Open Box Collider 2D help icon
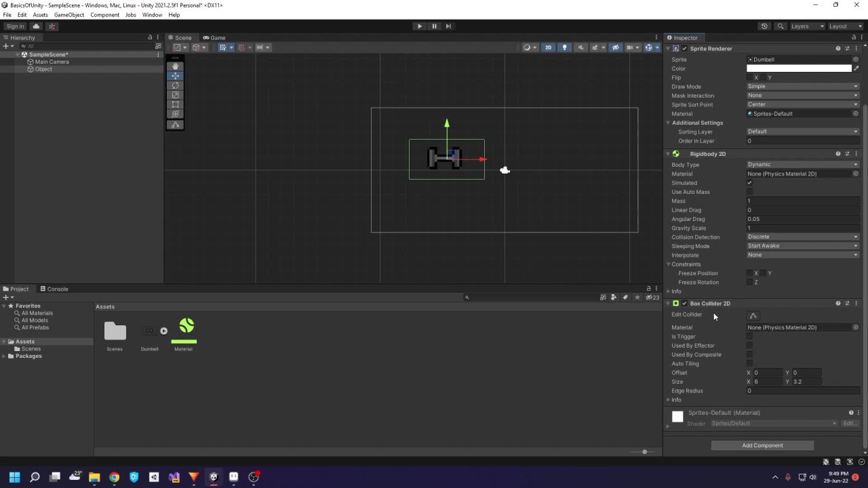Screen dimensions: 868x488 coord(837,304)
